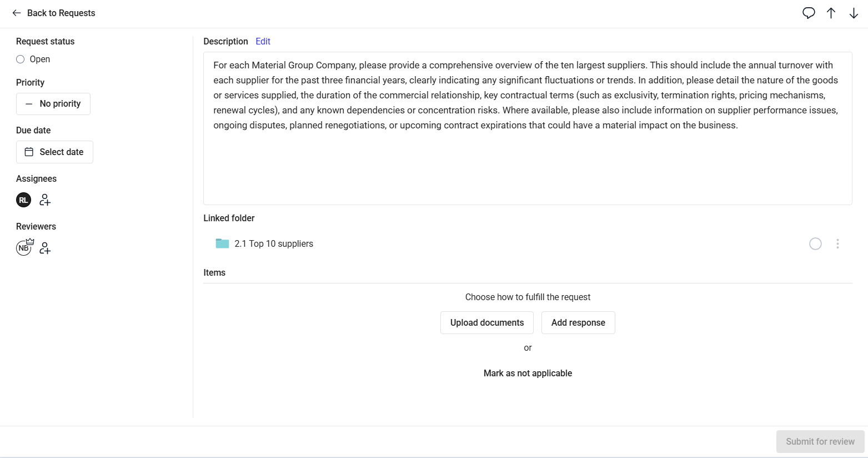This screenshot has height=458, width=868.
Task: Click the add assignee icon
Action: tap(45, 200)
